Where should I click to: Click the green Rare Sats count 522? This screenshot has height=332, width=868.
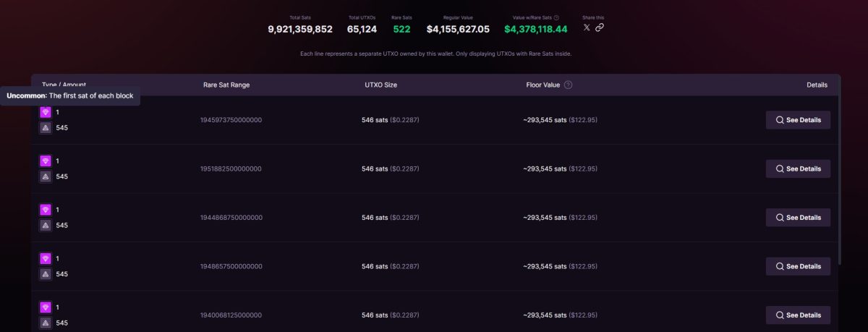coord(401,29)
